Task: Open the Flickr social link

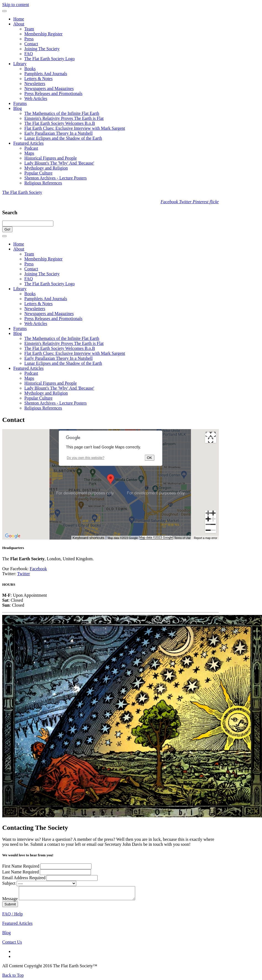Action: click(214, 202)
